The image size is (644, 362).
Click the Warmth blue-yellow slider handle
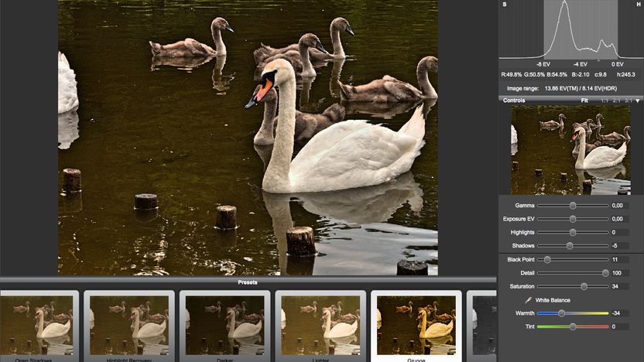561,313
